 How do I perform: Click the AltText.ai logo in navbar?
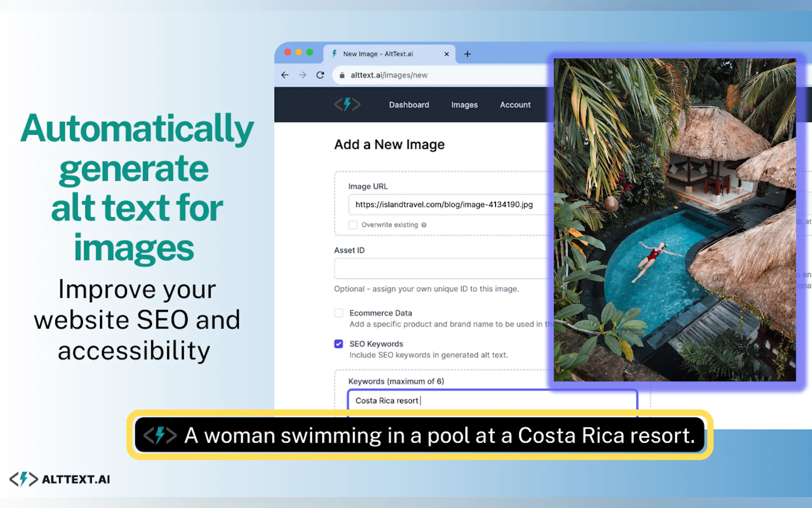click(347, 105)
